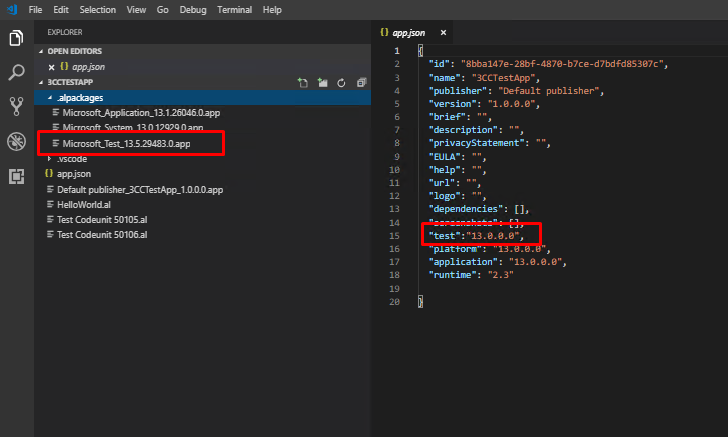728x437 pixels.
Task: Click the "id" GUID value in editor
Action: pos(562,64)
